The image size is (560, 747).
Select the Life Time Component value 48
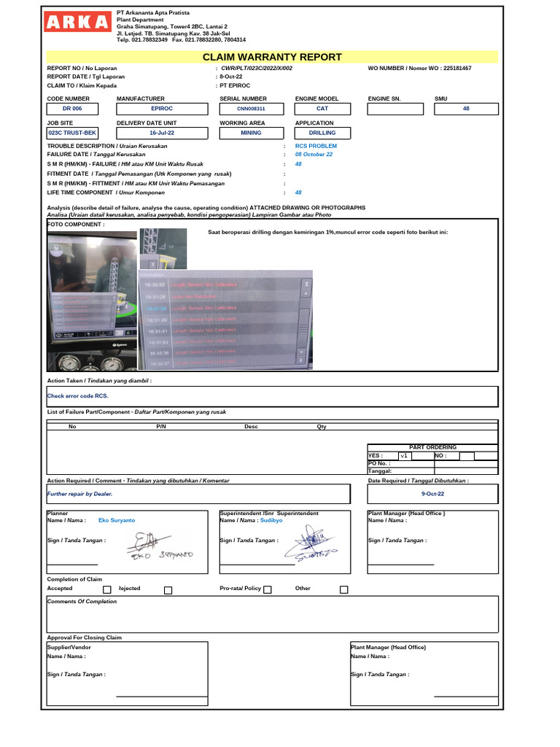[x=298, y=193]
